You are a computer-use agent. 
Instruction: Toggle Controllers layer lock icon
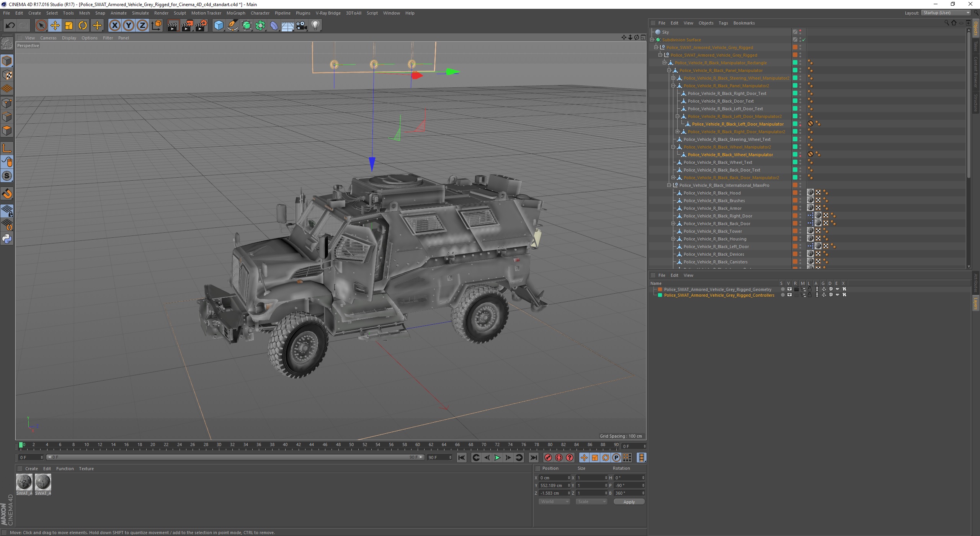[x=810, y=295]
